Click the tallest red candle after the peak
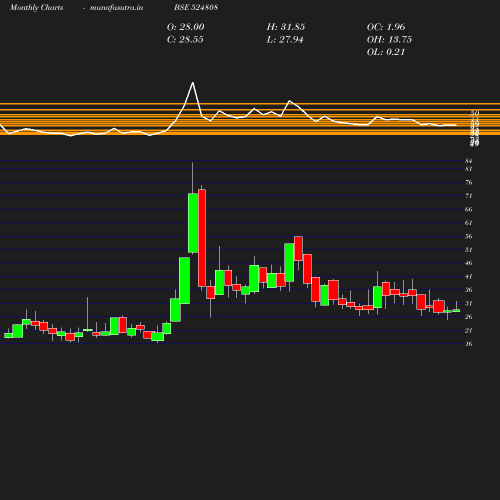The height and width of the screenshot is (500, 500). pos(202,238)
